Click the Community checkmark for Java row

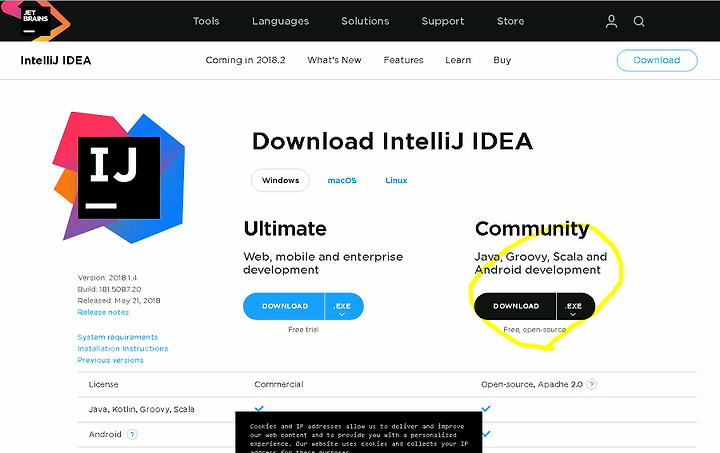[486, 408]
